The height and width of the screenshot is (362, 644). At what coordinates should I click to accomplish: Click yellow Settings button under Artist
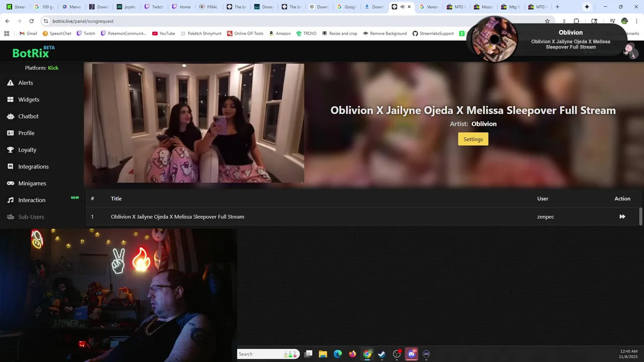point(473,139)
